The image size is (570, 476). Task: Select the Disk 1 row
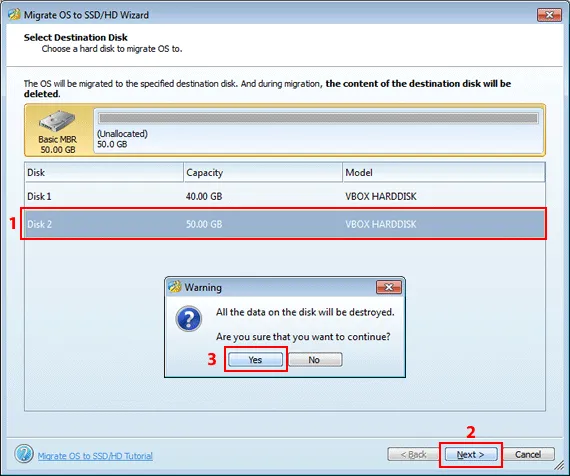click(x=285, y=196)
